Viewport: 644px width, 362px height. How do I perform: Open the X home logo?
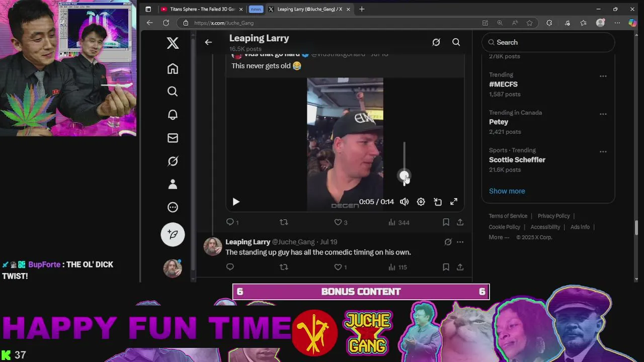173,43
